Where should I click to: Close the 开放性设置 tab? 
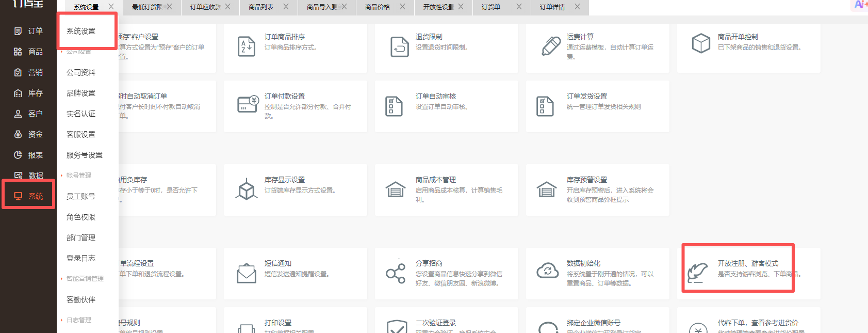coord(461,7)
